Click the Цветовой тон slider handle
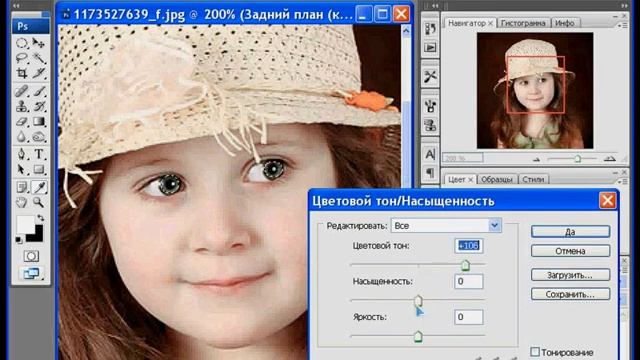 pos(465,266)
